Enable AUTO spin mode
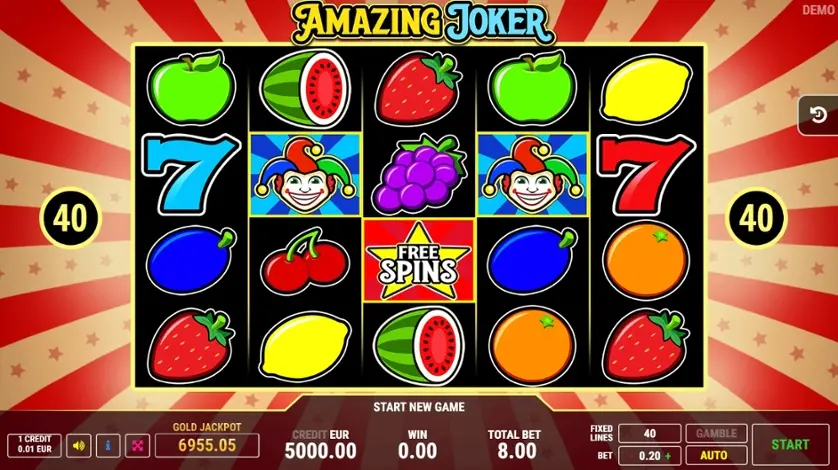 (x=716, y=456)
